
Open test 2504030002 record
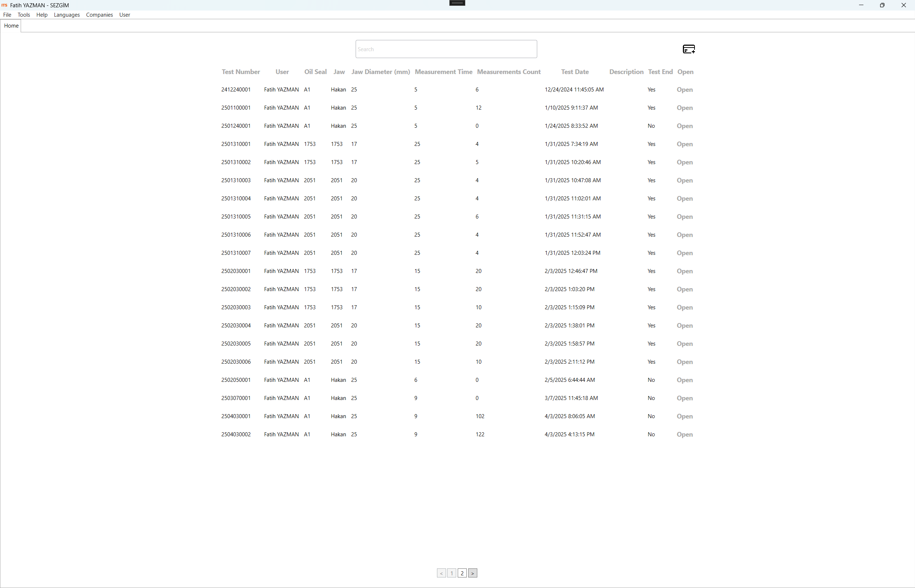click(684, 434)
